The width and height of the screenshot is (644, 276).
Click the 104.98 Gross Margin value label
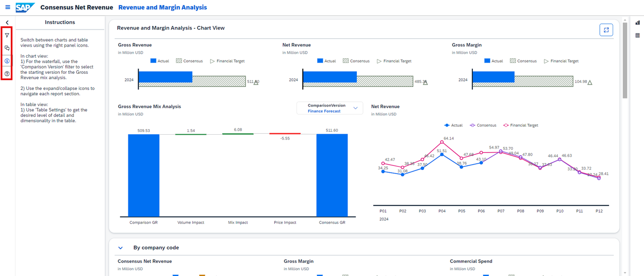581,82
